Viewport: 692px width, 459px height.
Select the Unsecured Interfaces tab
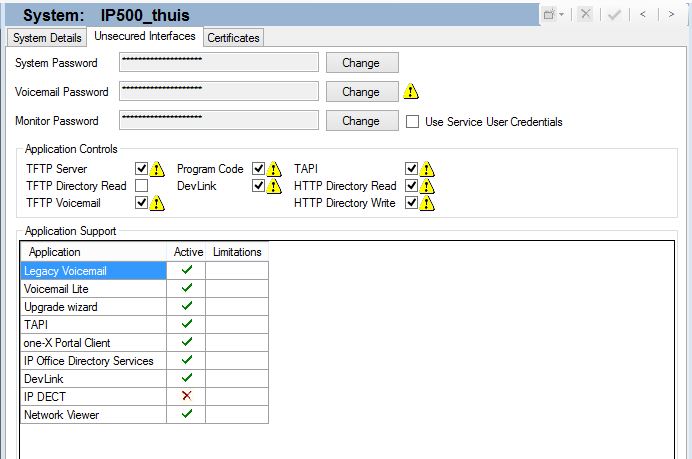[145, 36]
